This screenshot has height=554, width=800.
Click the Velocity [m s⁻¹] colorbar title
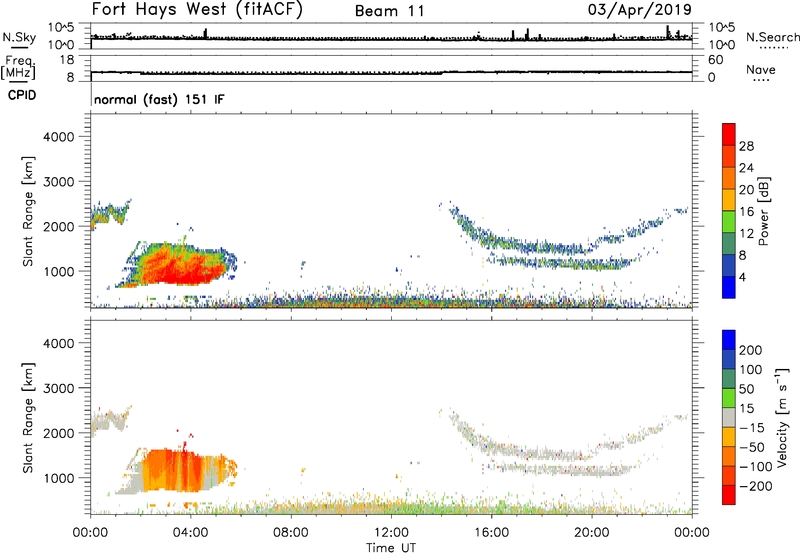click(782, 417)
